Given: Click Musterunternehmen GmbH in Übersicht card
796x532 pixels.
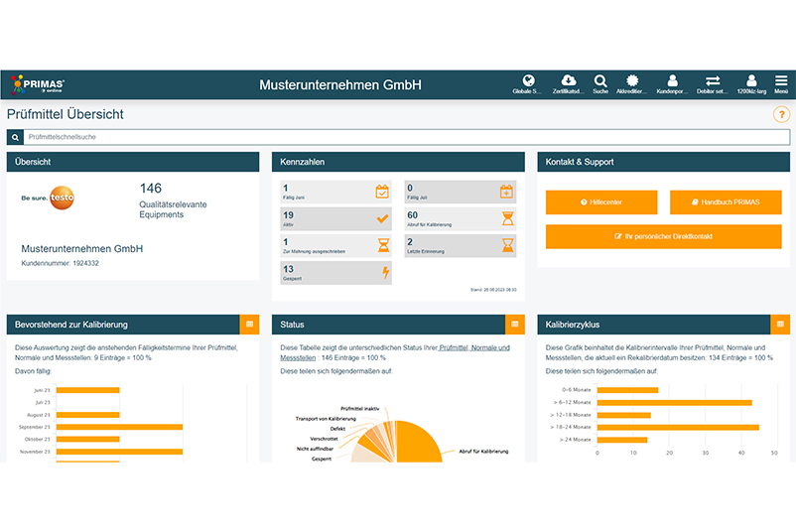Looking at the screenshot, I should (x=81, y=249).
